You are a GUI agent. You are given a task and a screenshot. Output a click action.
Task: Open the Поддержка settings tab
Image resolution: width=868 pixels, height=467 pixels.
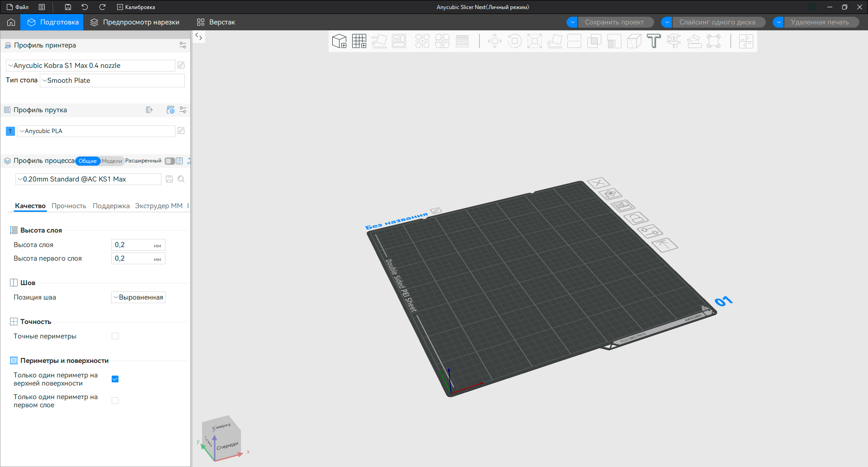click(x=111, y=206)
